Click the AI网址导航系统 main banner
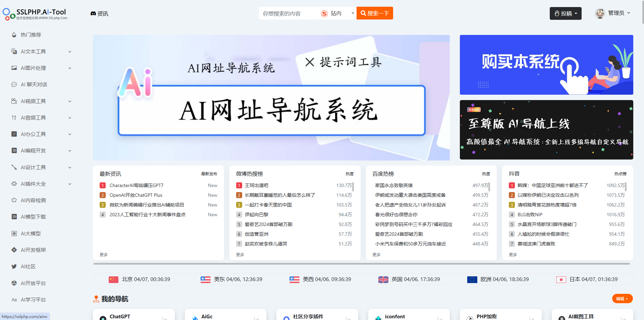Screen dimensions: 644x320 tap(271, 98)
